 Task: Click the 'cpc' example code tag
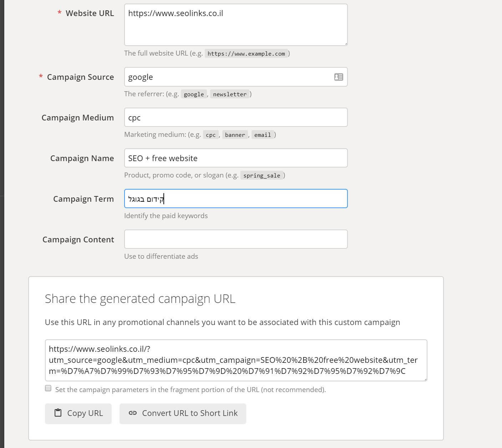coord(211,135)
